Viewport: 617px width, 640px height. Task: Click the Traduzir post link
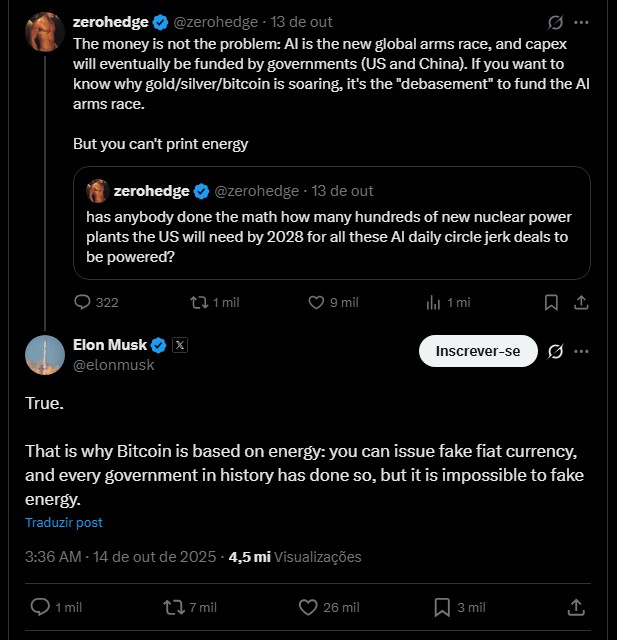click(64, 522)
